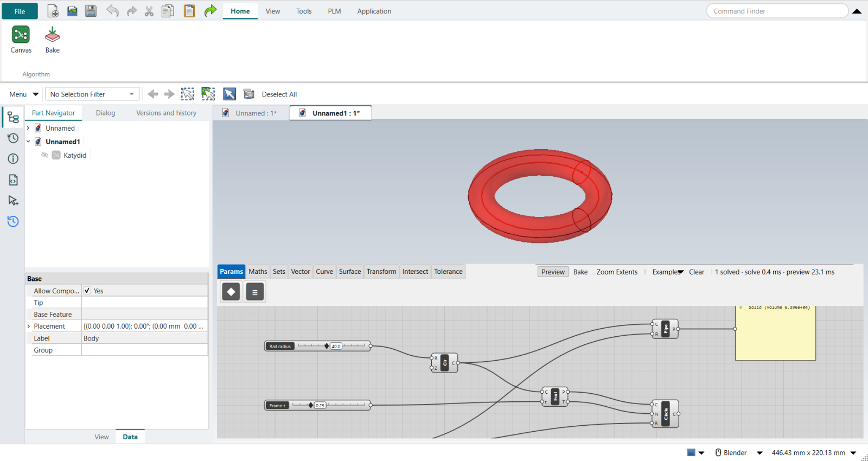Open the View ribbon tab
This screenshot has width=868, height=461.
273,11
